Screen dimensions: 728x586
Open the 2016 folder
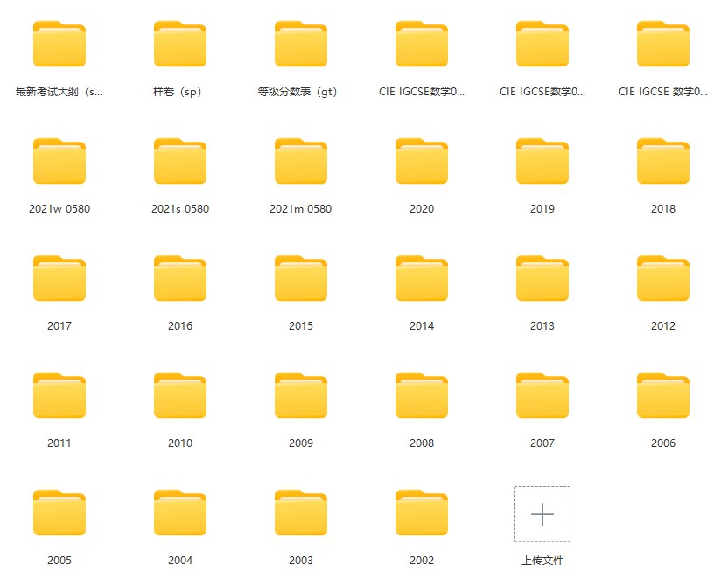(x=180, y=278)
